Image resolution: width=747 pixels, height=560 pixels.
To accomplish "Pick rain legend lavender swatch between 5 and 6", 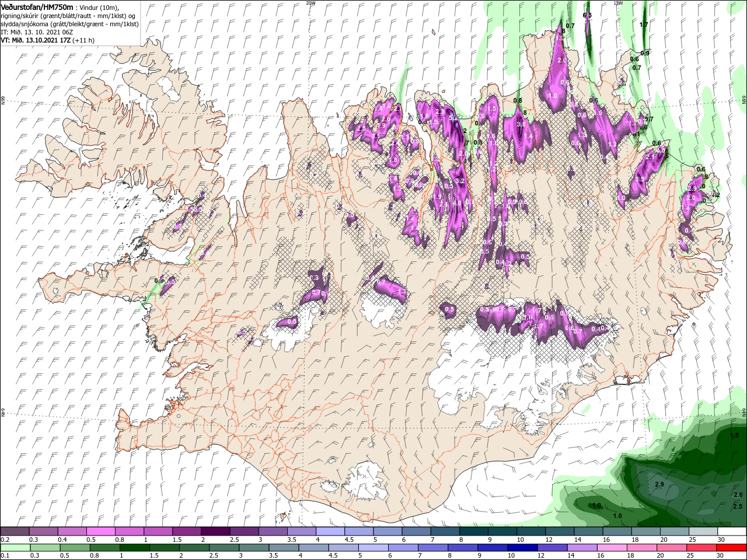I will point(373,548).
